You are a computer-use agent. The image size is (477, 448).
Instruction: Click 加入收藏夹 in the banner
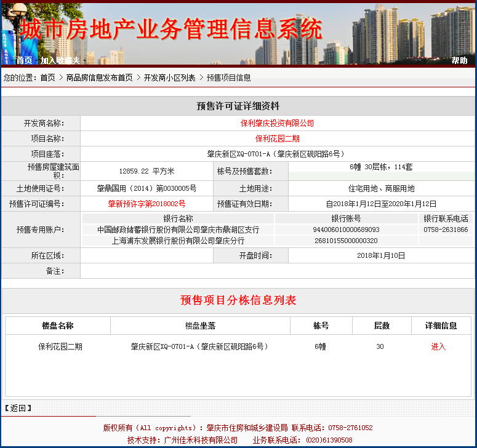coord(60,60)
